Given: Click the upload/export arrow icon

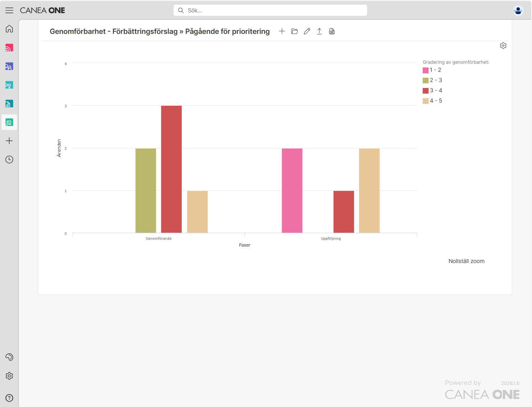Looking at the screenshot, I should [319, 31].
